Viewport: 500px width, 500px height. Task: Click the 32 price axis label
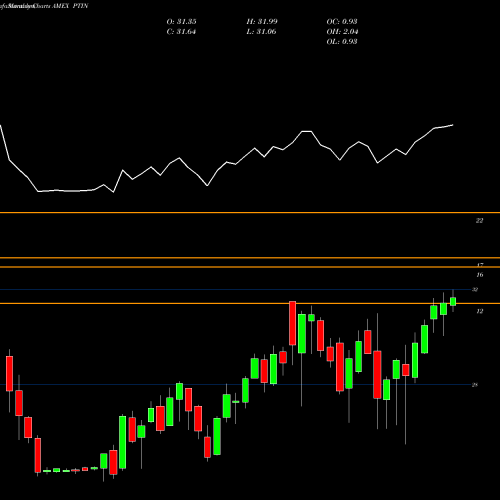tap(475, 290)
